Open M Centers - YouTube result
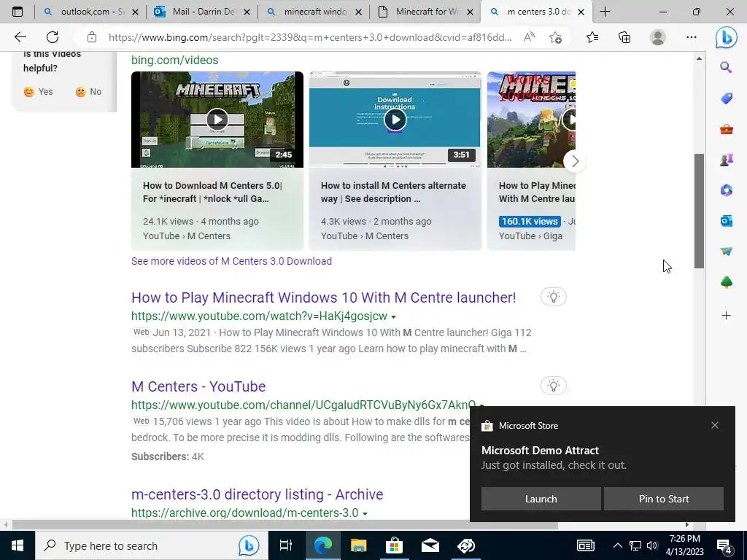 tap(198, 386)
